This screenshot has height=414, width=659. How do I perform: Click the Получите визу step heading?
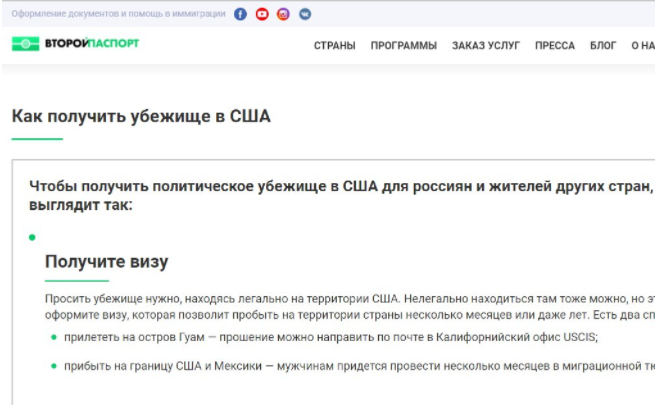[106, 262]
